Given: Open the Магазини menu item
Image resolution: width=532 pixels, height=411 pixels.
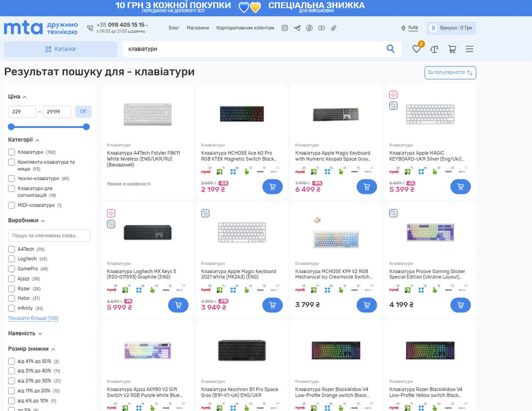Looking at the screenshot, I should pos(197,28).
